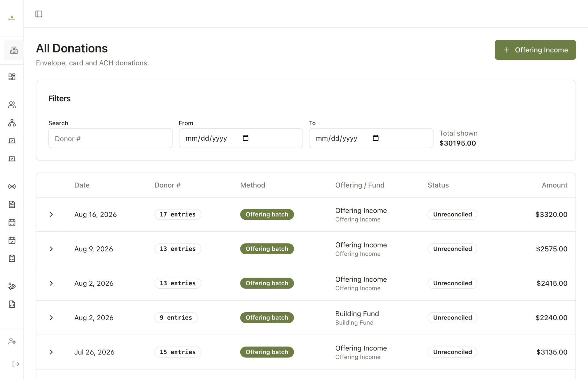Click the Total shown $30195.00 value
The height and width of the screenshot is (379, 588).
pyautogui.click(x=458, y=143)
